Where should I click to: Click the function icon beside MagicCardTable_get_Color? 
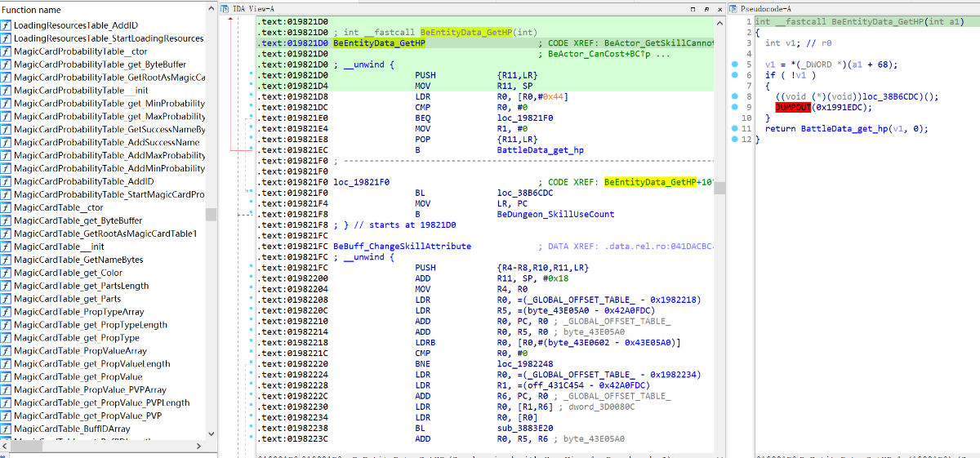(6, 273)
